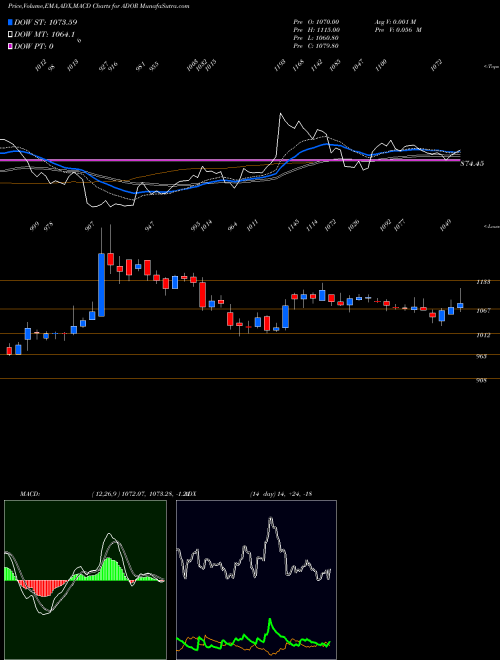Click the last blue candlestick on right
Screen dimensions: 500x660
coord(460,305)
